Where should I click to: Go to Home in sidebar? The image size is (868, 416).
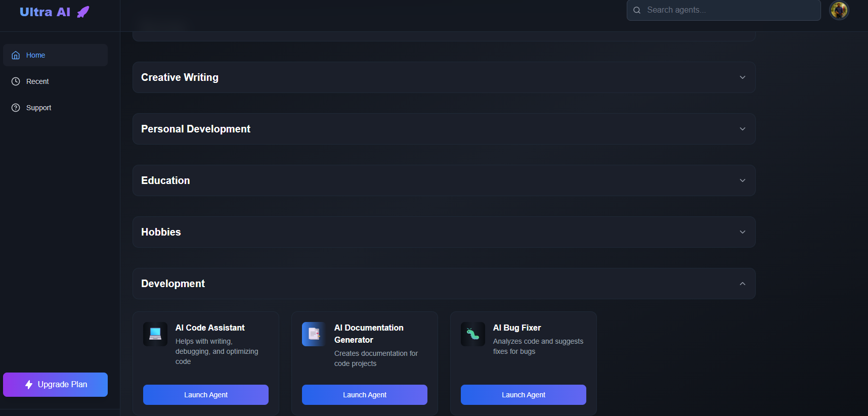pyautogui.click(x=55, y=55)
